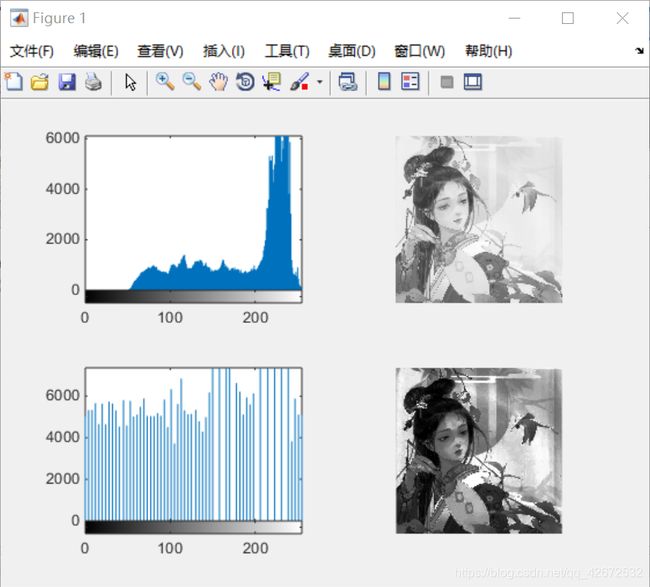Open the 文件(F) menu
Viewport: 650px width, 587px height.
pos(32,51)
